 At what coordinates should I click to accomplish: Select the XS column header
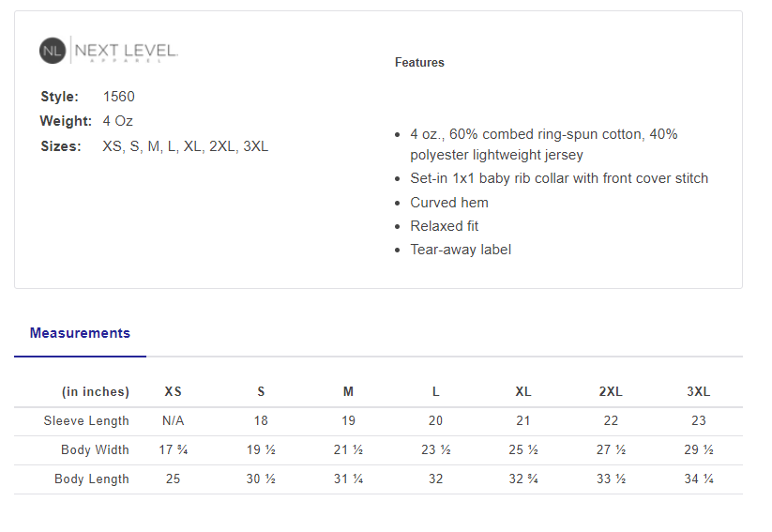tap(174, 392)
